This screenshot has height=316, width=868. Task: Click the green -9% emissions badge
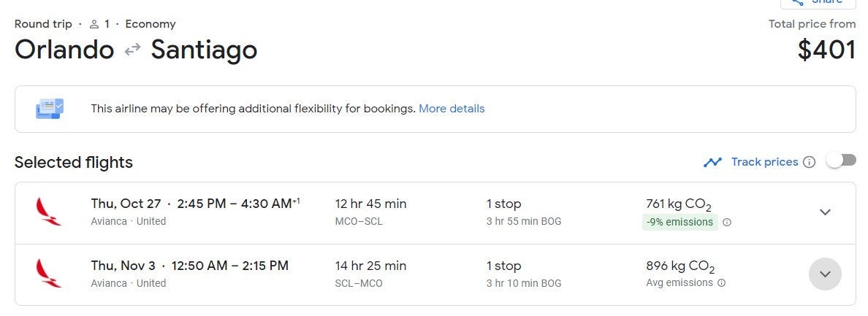coord(679,222)
